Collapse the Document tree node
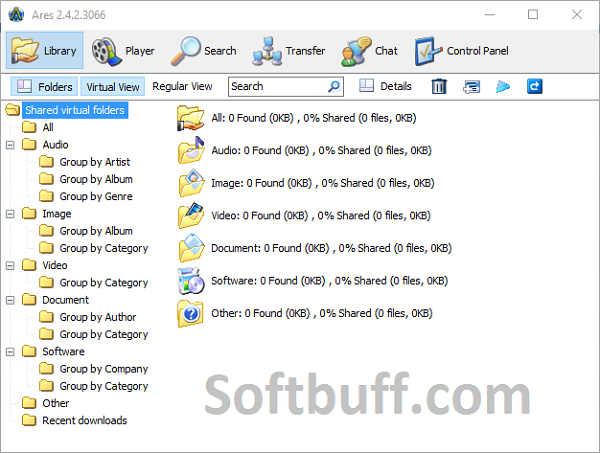This screenshot has height=453, width=600. [x=10, y=300]
